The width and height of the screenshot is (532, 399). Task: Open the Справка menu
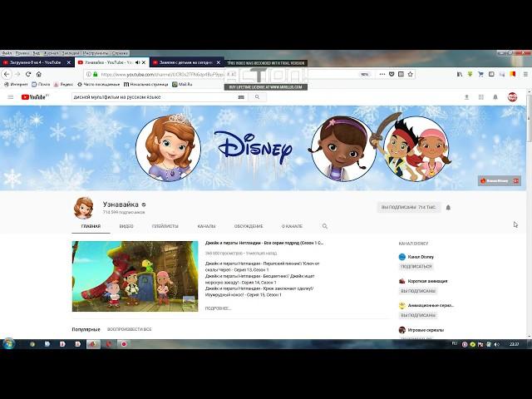120,53
